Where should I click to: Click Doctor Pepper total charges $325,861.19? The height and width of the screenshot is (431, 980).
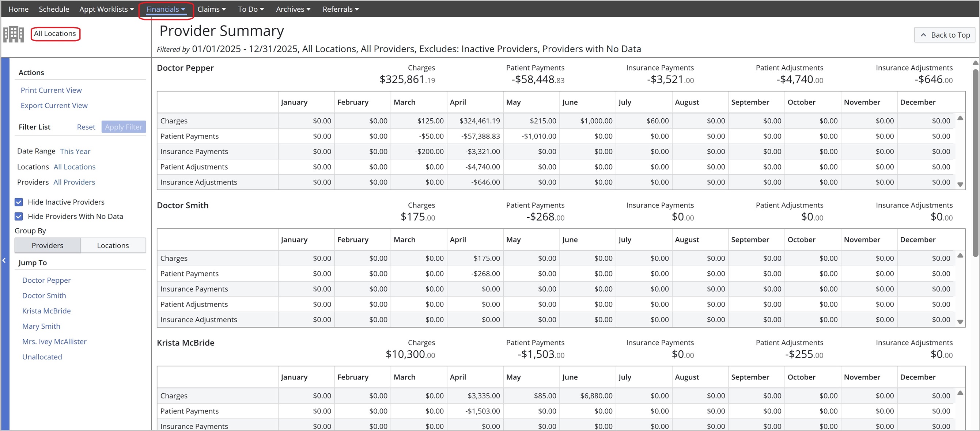click(407, 79)
